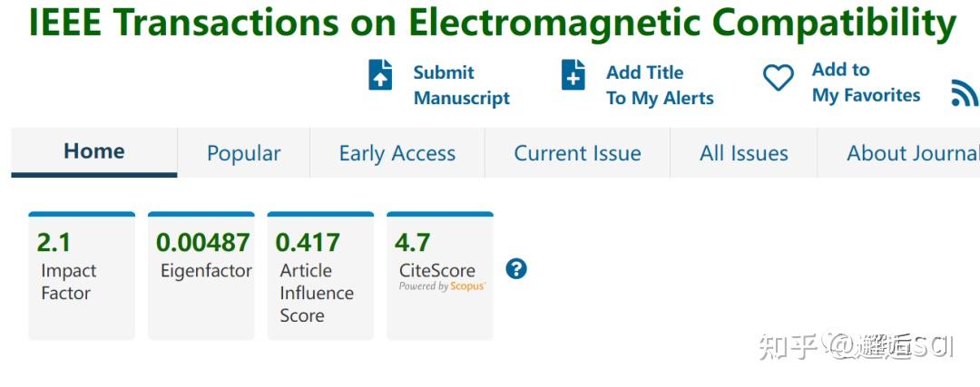Select the 0.00487 Eigenfactor card

pos(201,276)
